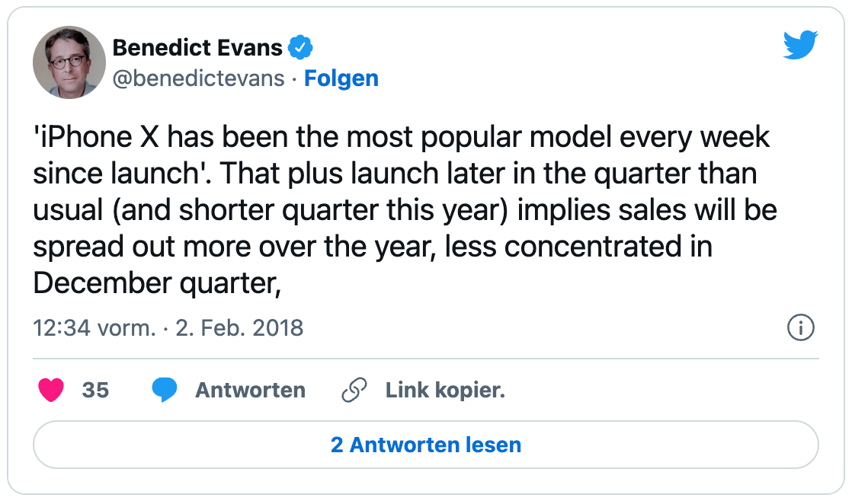Screen dimensions: 852x504
Task: Click tweet text line starting spread out
Action: (x=373, y=247)
